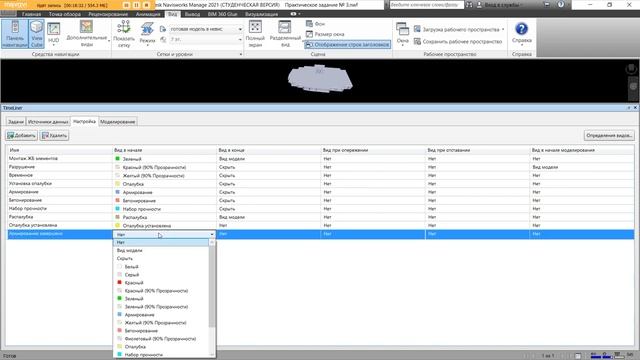
Task: Open the HUD ribbon button
Action: pos(53,34)
